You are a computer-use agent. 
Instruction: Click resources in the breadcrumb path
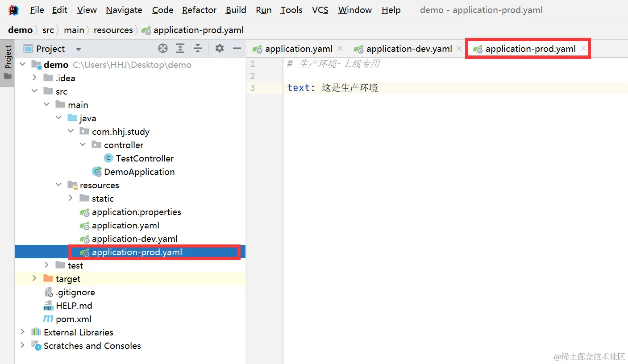113,30
